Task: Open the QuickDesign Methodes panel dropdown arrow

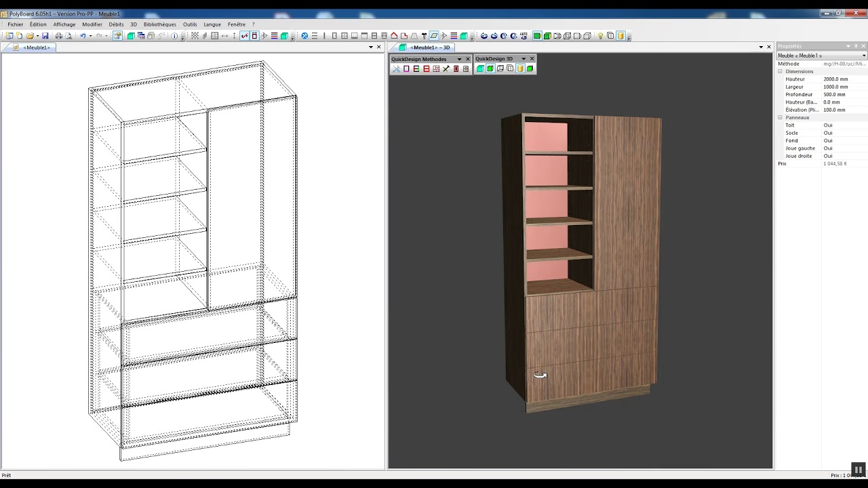Action: click(460, 59)
